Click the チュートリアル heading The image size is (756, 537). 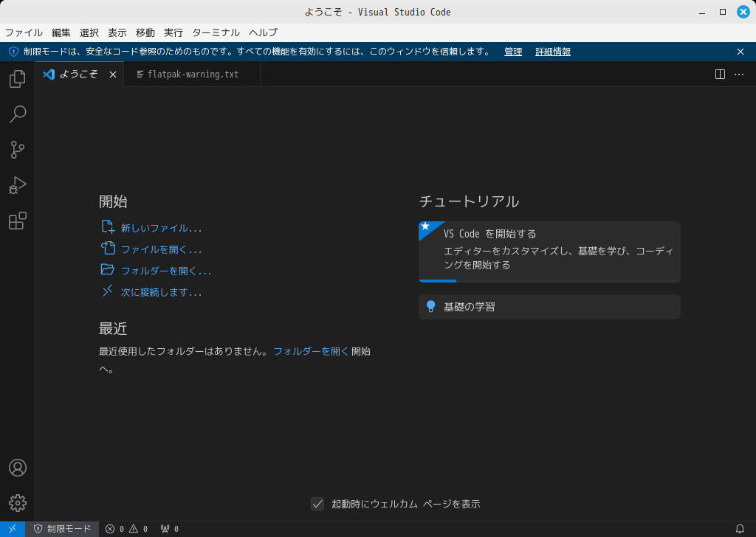(x=469, y=201)
